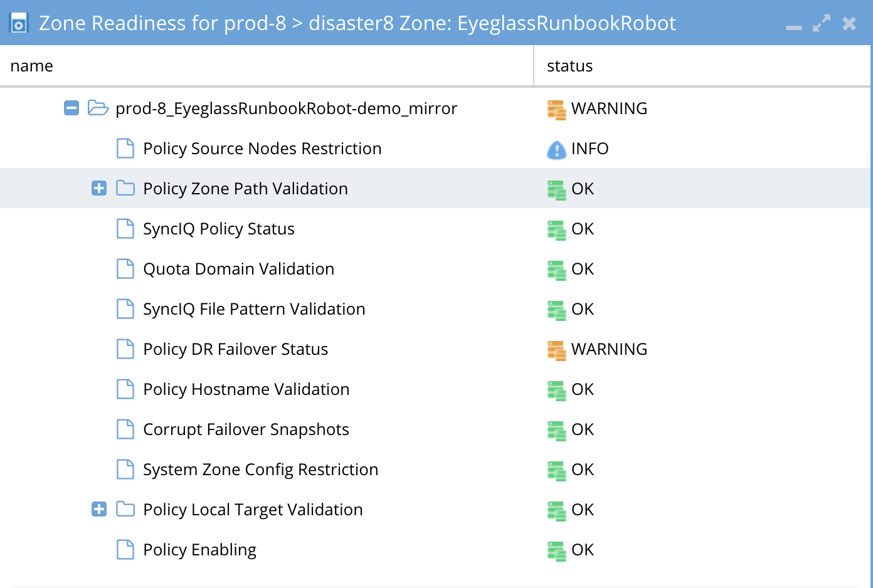Minimize the Zone Readiness window

(794, 27)
